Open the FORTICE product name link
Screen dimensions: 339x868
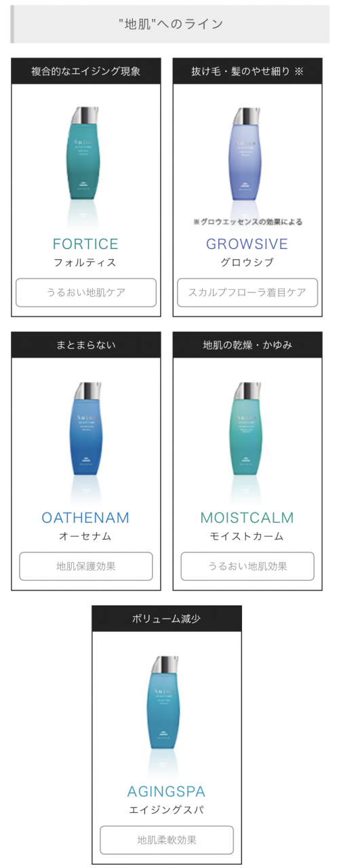coord(85,244)
